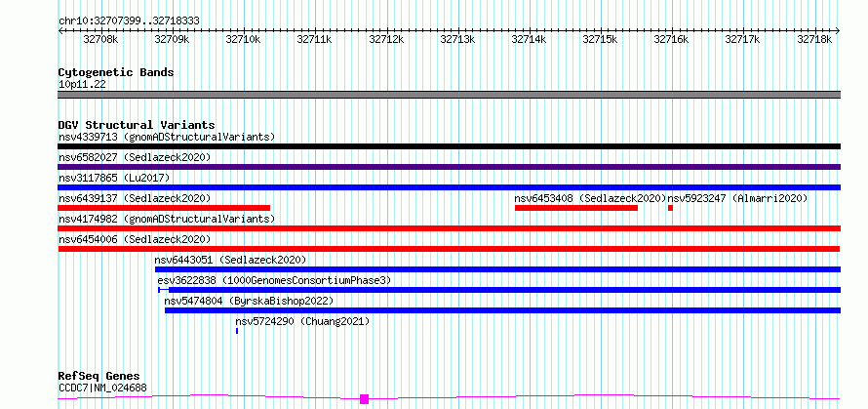Click the nsv5724290 (Chuang2021) label
This screenshot has width=868, height=409.
[302, 321]
